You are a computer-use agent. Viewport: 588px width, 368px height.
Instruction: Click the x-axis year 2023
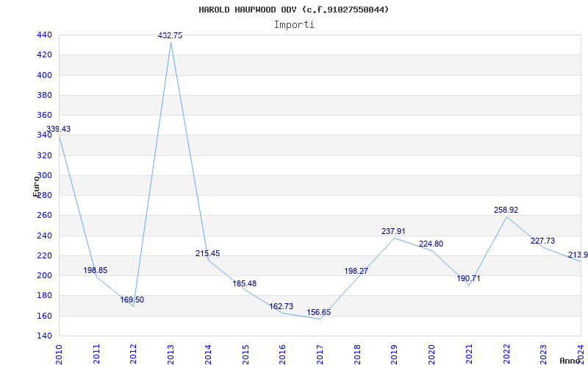pyautogui.click(x=543, y=355)
